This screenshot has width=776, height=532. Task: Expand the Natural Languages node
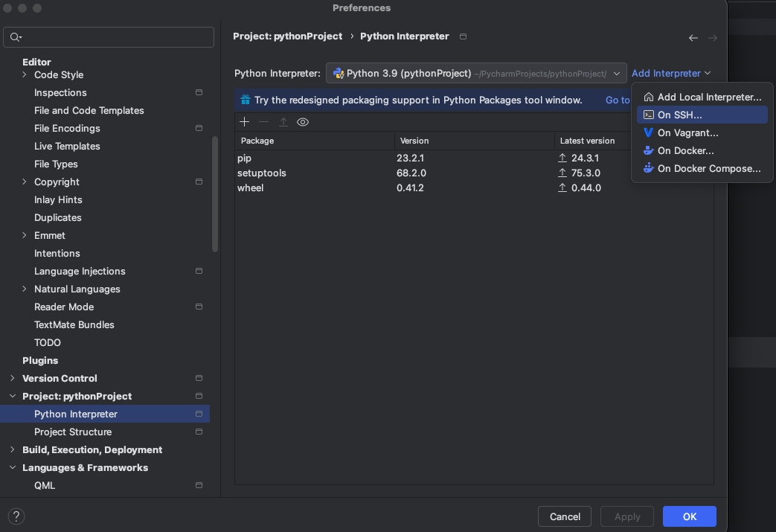coord(25,289)
